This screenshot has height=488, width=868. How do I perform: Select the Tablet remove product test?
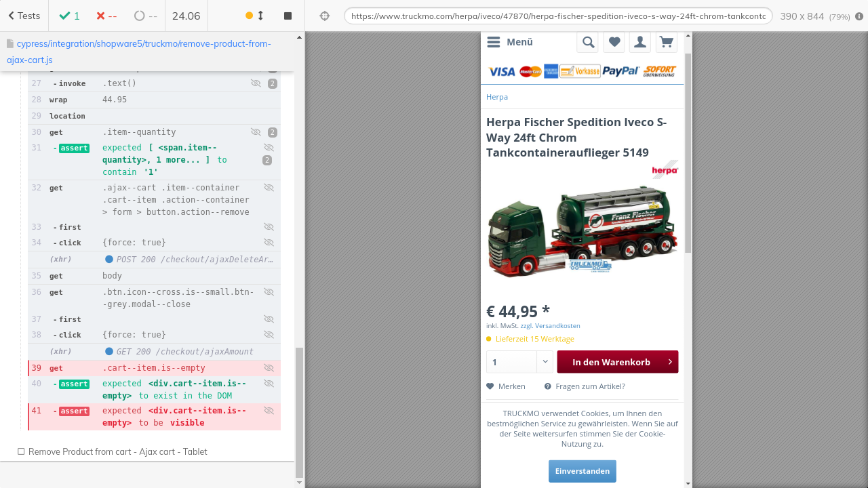click(117, 451)
